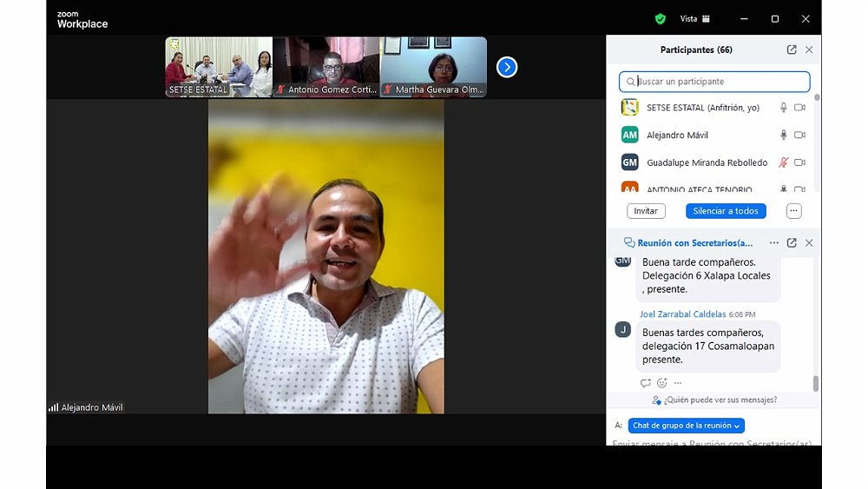Show next page of video thumbnails
868x489 pixels.
507,67
